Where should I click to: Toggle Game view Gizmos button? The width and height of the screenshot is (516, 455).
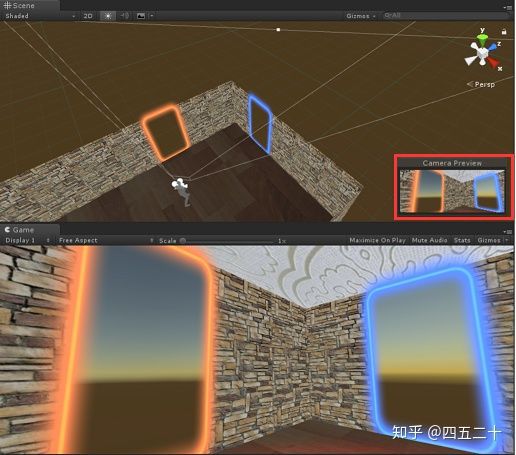489,240
